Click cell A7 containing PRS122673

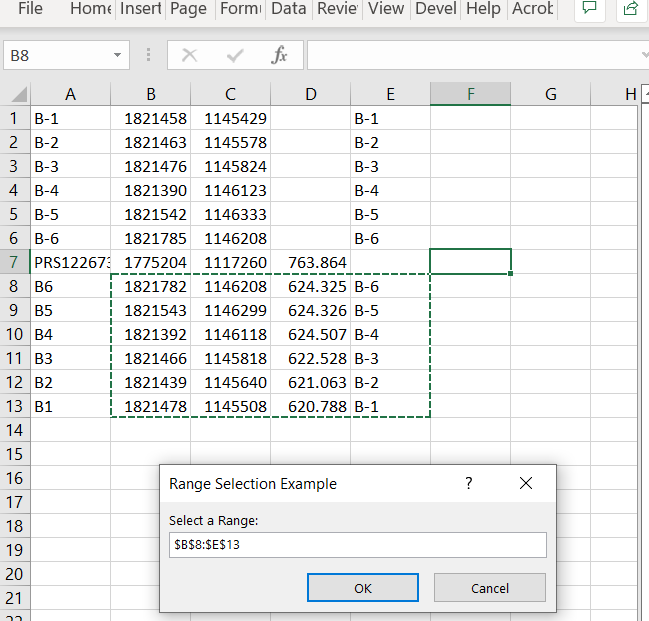point(70,262)
